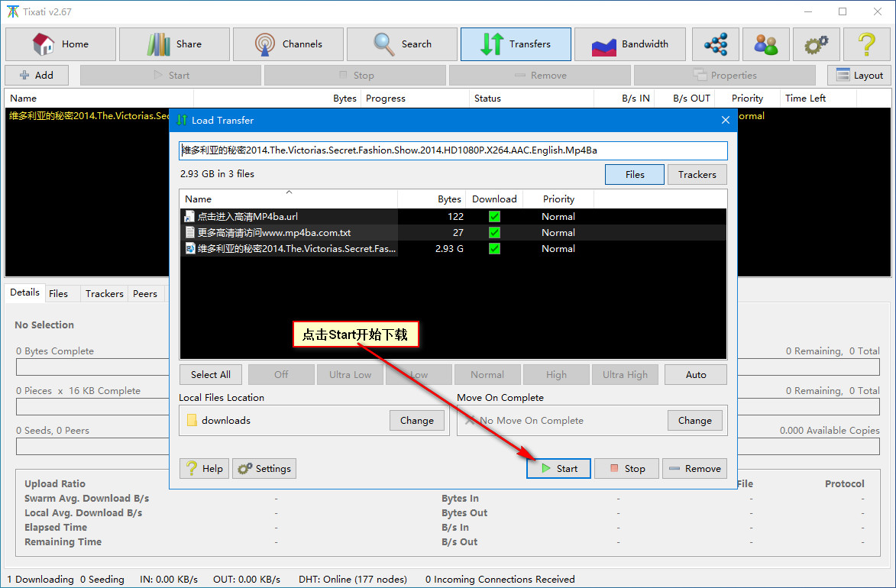Viewport: 896px width, 588px height.
Task: Click the downloads folder icon
Action: click(192, 421)
